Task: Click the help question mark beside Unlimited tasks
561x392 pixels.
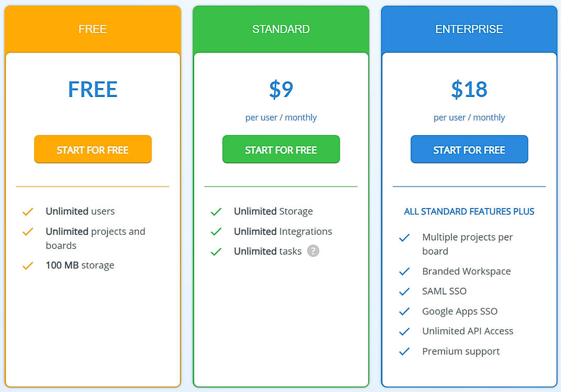Action: pos(313,251)
